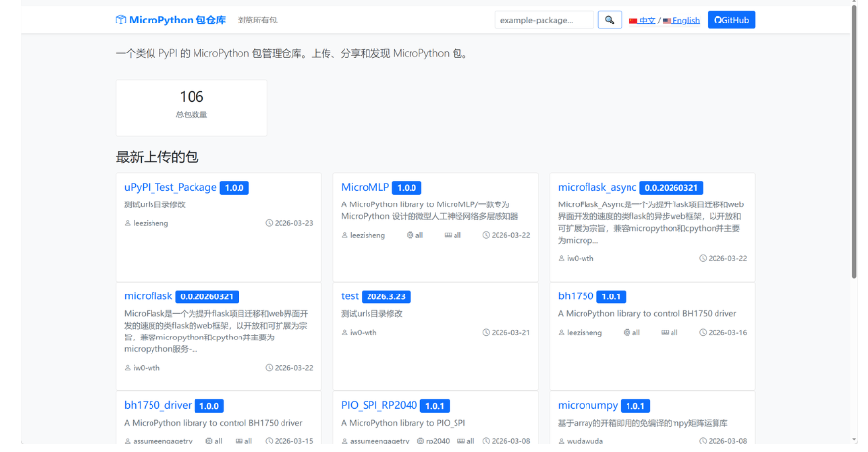Click clock icon on bh1750 card

(703, 333)
